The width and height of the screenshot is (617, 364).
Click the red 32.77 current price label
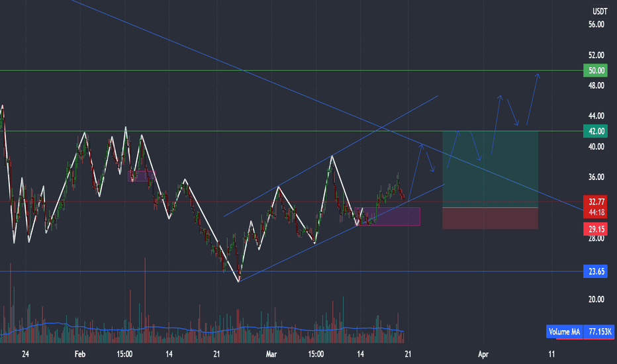pyautogui.click(x=595, y=202)
